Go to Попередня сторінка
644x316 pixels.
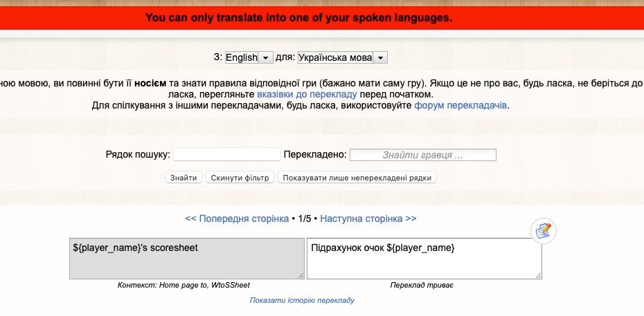tap(237, 219)
